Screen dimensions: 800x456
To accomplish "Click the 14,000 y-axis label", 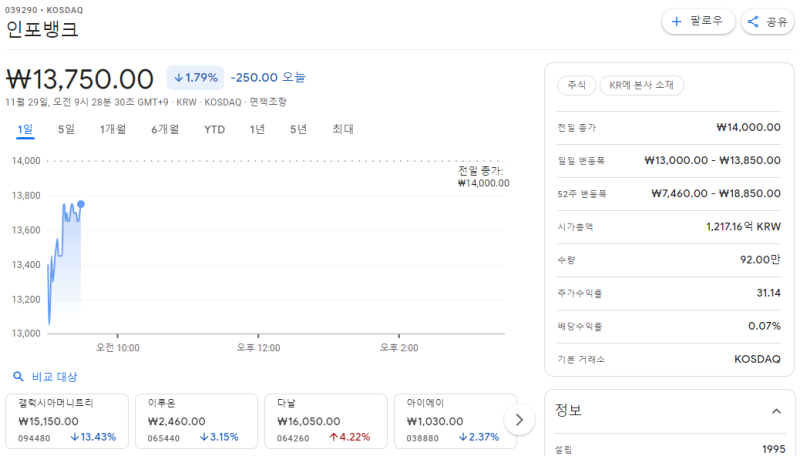I will 26,161.
